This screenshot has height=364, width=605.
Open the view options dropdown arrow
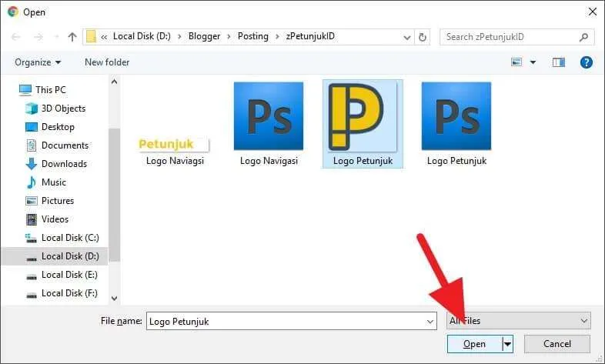pyautogui.click(x=533, y=62)
